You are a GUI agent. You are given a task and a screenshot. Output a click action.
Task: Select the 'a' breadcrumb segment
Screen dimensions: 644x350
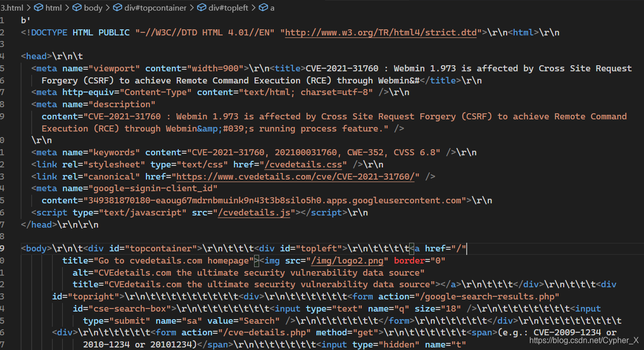click(x=267, y=8)
